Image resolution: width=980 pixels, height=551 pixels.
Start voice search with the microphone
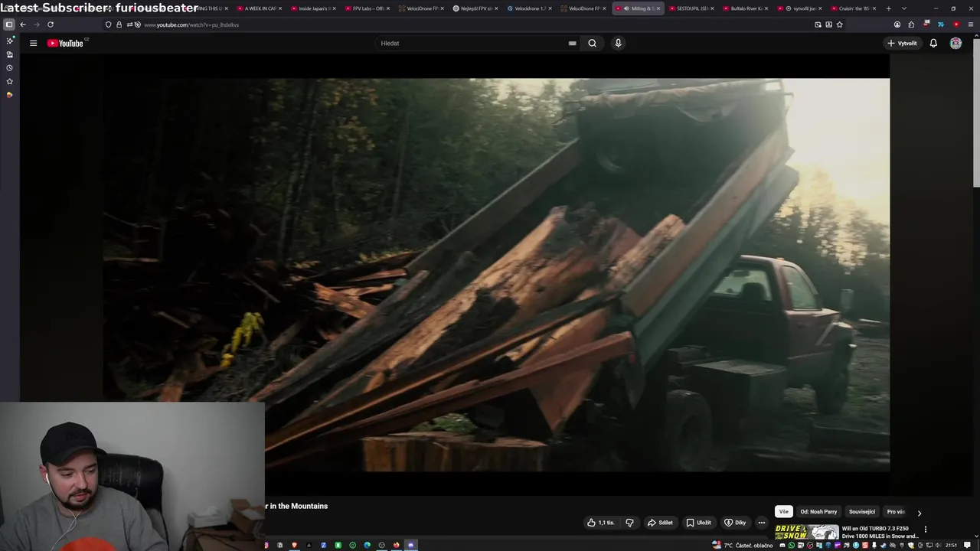[618, 43]
